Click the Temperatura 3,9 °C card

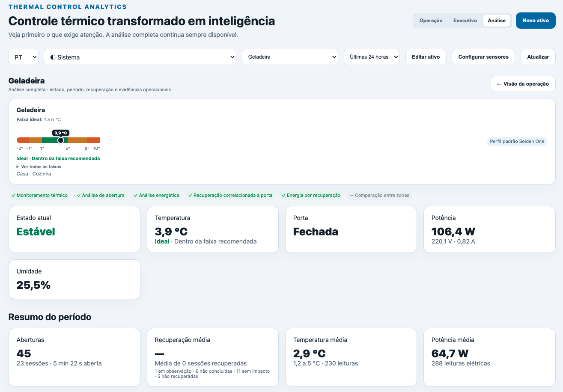coord(213,229)
